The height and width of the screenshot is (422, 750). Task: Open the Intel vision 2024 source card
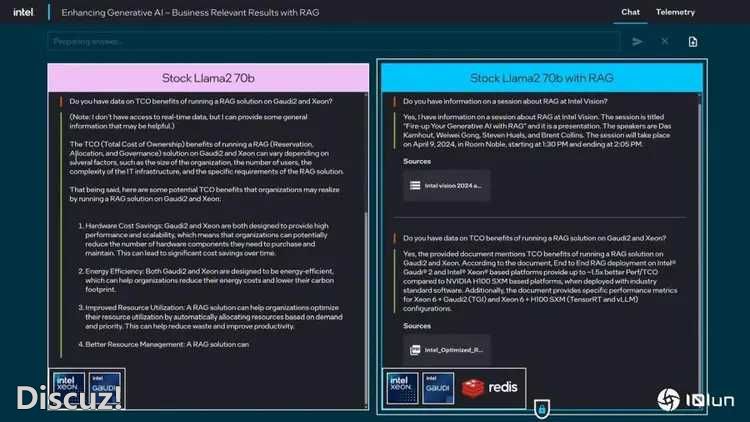446,186
